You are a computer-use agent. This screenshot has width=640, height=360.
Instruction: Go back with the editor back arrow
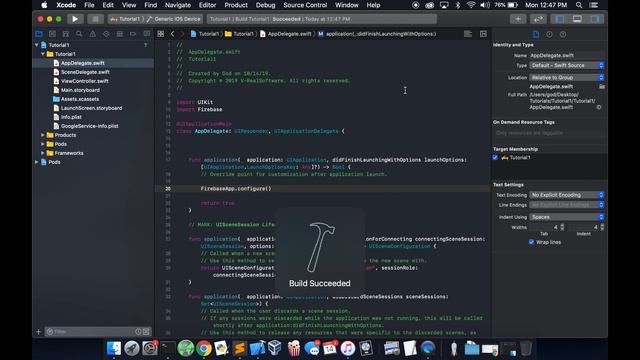coord(173,34)
